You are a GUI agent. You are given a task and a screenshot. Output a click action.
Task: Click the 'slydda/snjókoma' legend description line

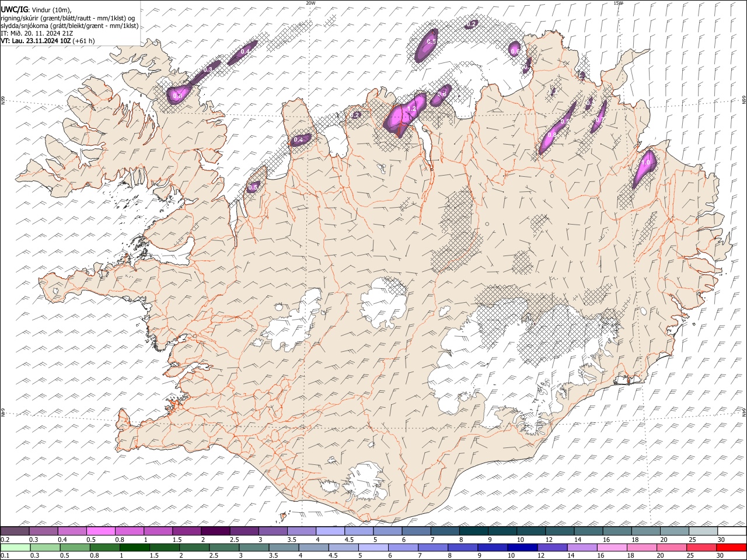[x=69, y=26]
